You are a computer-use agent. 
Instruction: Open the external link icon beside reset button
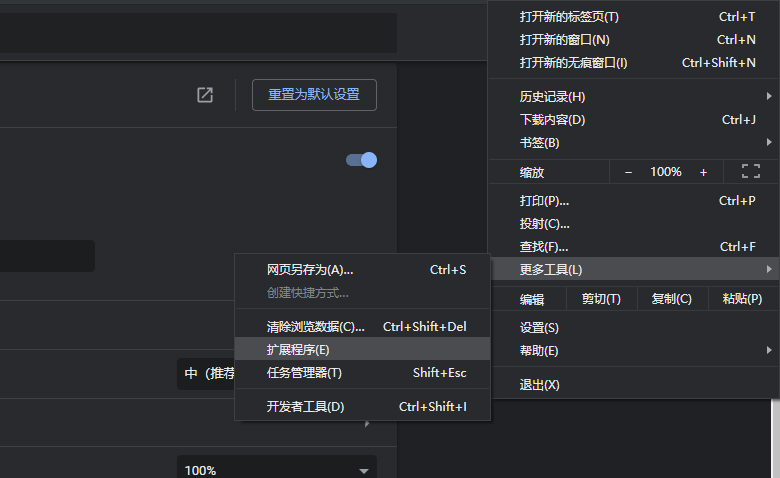(x=205, y=95)
